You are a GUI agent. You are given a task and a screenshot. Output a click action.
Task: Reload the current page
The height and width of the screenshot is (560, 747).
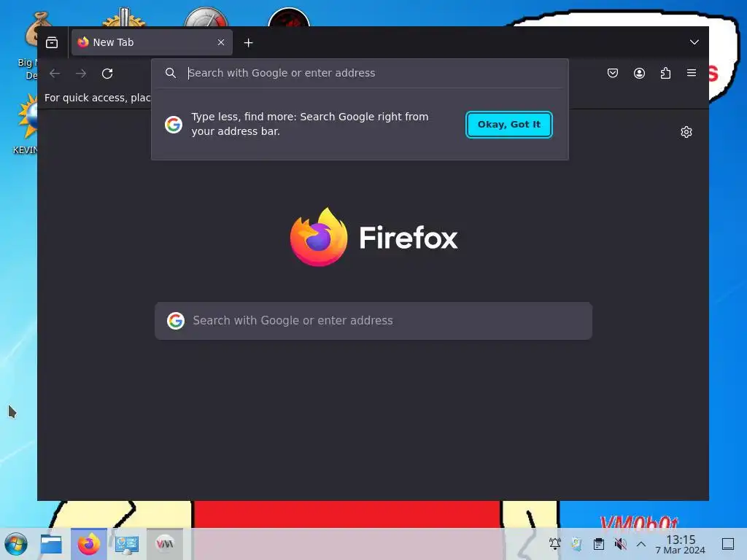[107, 74]
